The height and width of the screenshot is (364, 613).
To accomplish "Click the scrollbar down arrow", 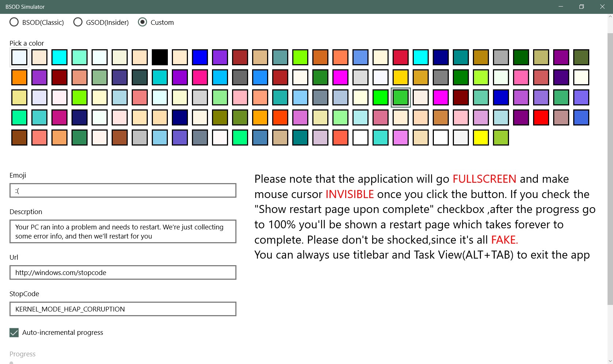I will click(x=610, y=361).
